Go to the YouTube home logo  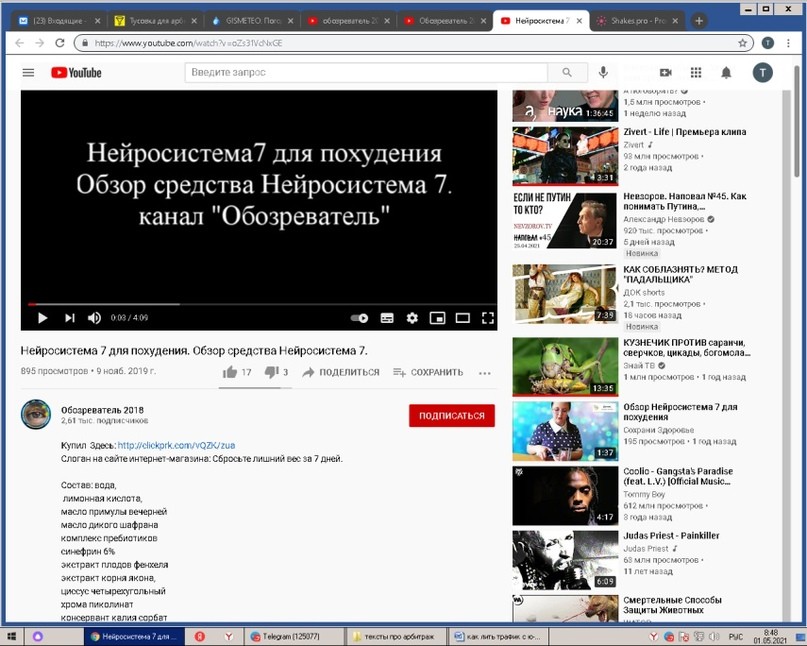coord(76,73)
